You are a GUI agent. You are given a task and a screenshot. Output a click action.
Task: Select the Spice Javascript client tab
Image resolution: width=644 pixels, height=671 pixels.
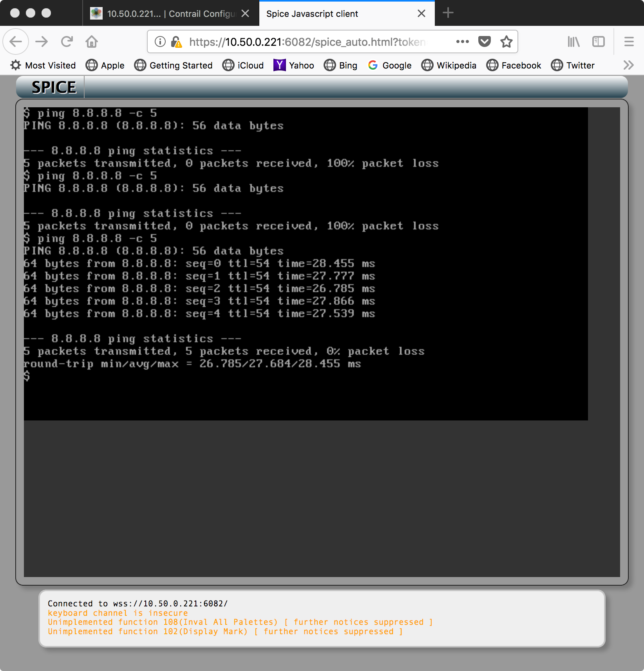tap(337, 14)
